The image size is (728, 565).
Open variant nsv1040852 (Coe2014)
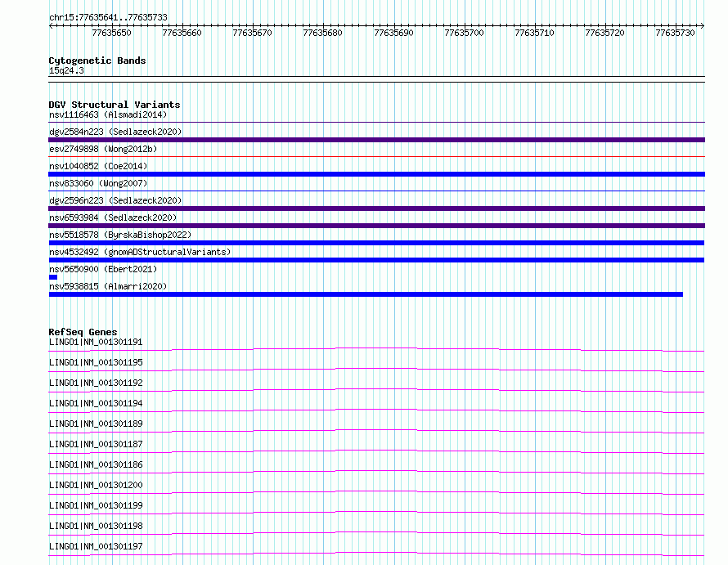pyautogui.click(x=98, y=166)
